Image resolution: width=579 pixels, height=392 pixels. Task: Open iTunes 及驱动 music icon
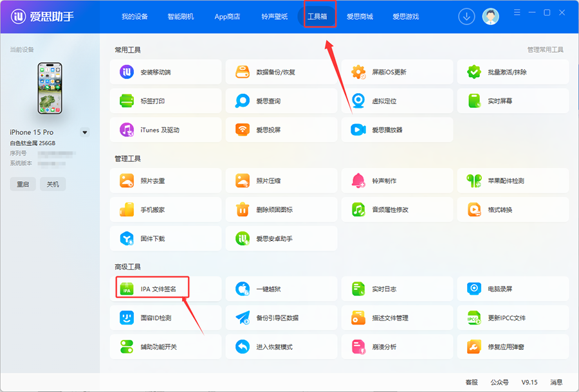pos(127,130)
